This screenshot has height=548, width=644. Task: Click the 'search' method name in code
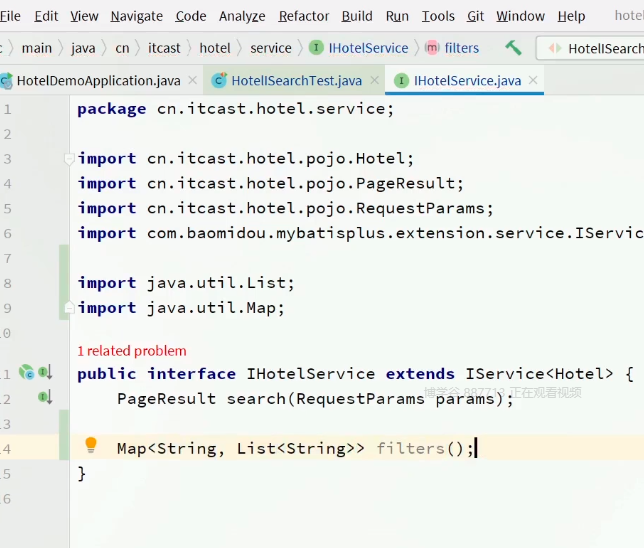(x=256, y=398)
